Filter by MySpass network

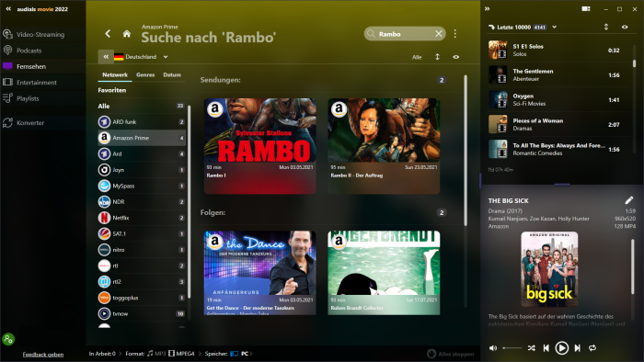142,186
